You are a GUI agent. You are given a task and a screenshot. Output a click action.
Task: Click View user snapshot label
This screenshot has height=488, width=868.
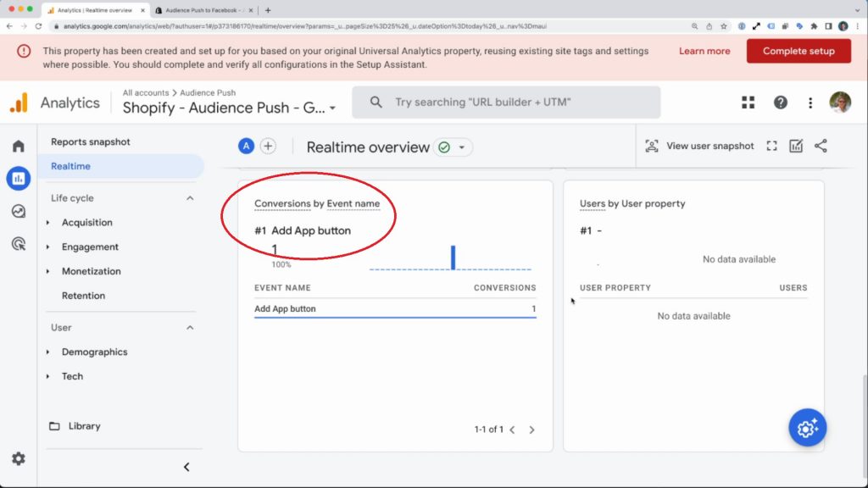[x=709, y=146]
